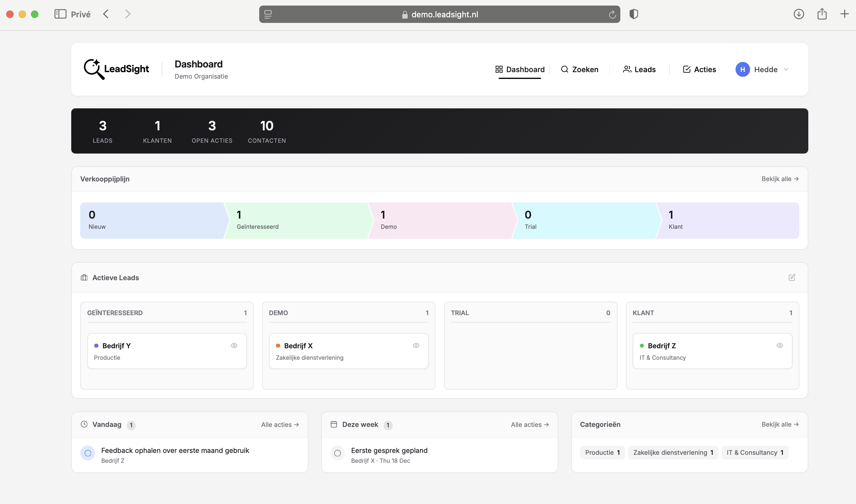The height and width of the screenshot is (504, 856).
Task: Select the Leads navigation icon
Action: (x=627, y=69)
